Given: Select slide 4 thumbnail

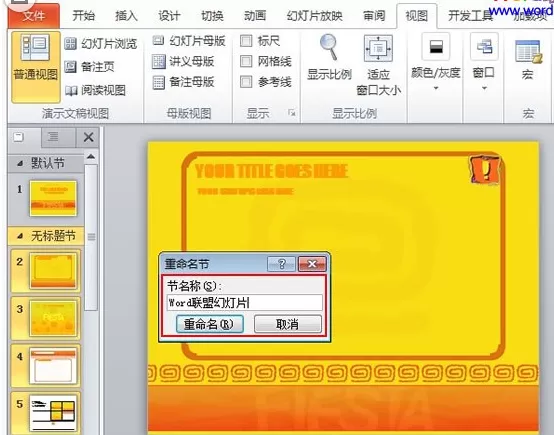Looking at the screenshot, I should (53, 366).
